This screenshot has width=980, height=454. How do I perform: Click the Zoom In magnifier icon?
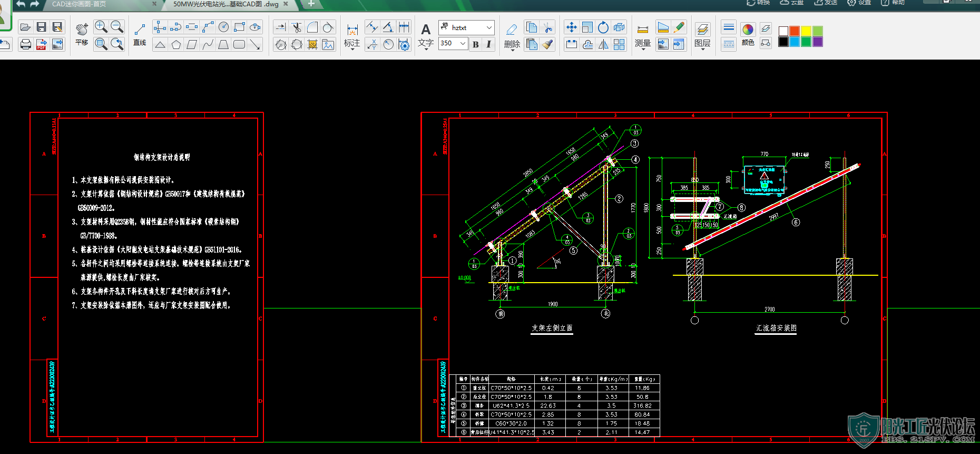(x=101, y=27)
